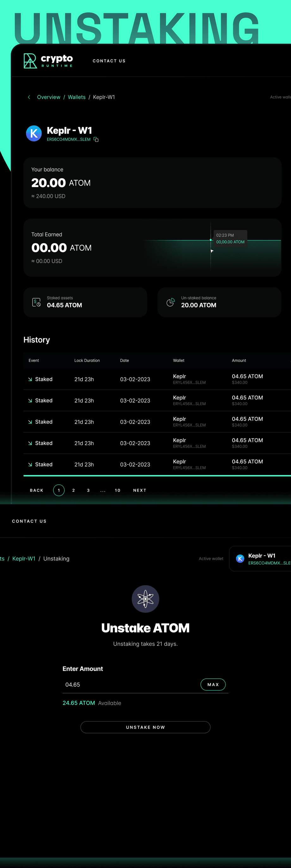Click the MAX amount button
The width and height of the screenshot is (291, 868).
(x=213, y=685)
